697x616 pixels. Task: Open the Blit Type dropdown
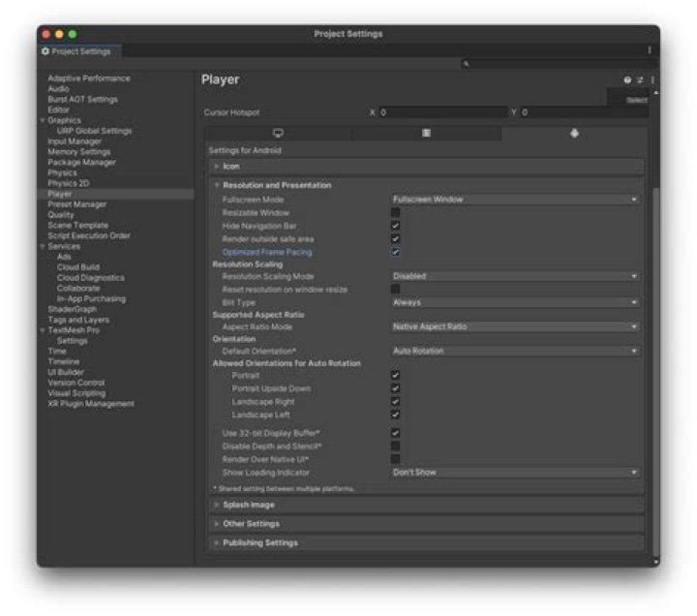click(515, 302)
